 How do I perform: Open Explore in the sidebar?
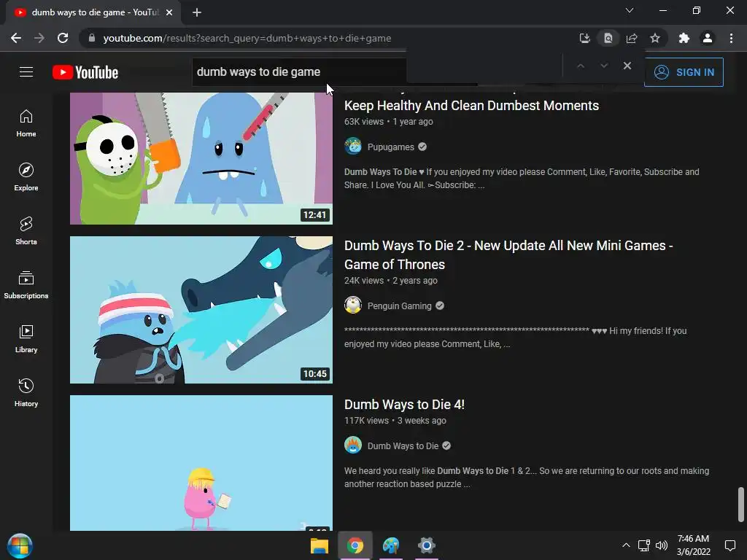point(26,177)
